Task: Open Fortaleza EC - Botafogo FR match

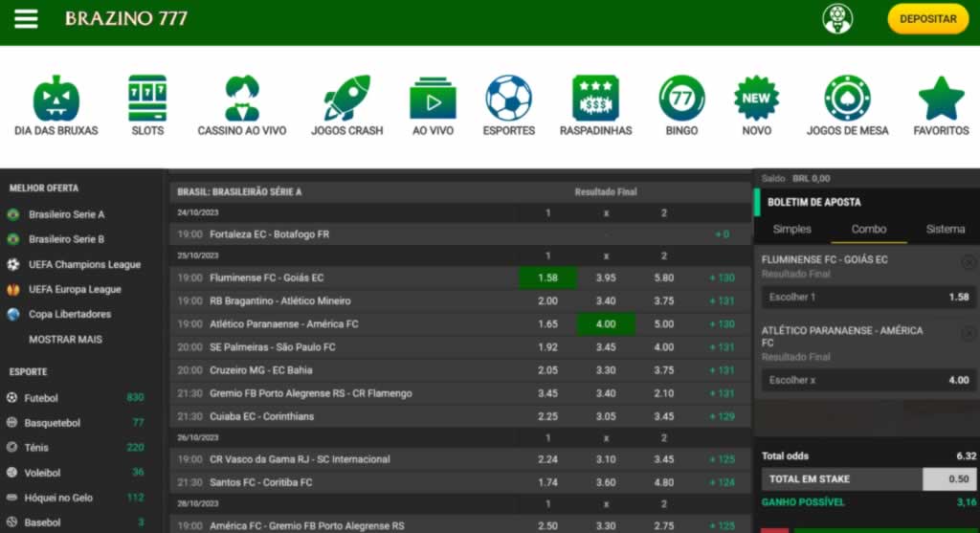Action: pos(269,234)
